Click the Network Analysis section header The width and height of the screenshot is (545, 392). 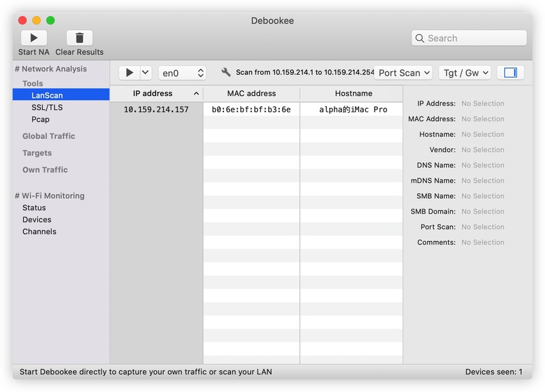pyautogui.click(x=50, y=69)
